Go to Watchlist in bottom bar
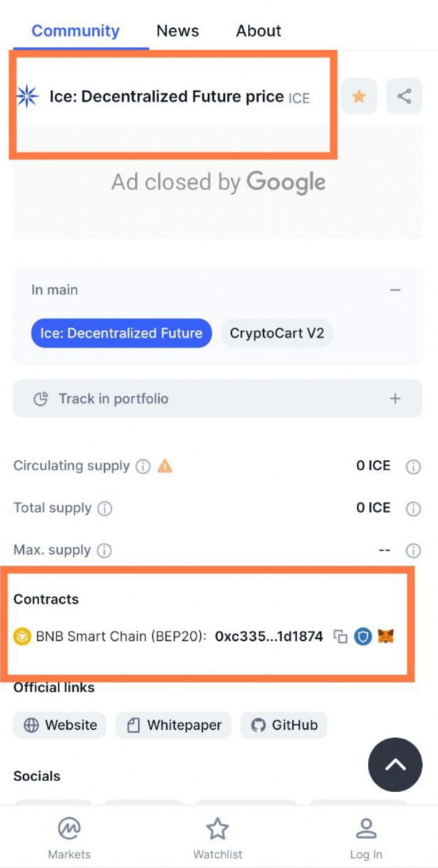Image resolution: width=438 pixels, height=868 pixels. (x=218, y=838)
